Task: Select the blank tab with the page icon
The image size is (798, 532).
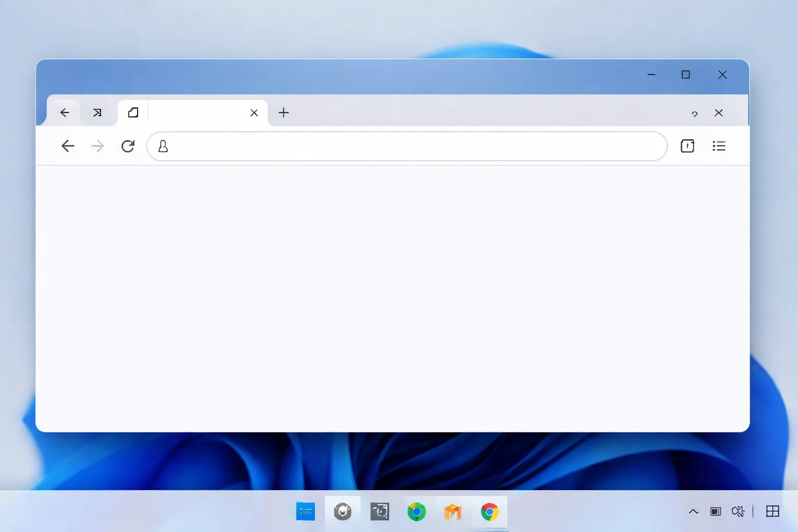Action: click(193, 113)
